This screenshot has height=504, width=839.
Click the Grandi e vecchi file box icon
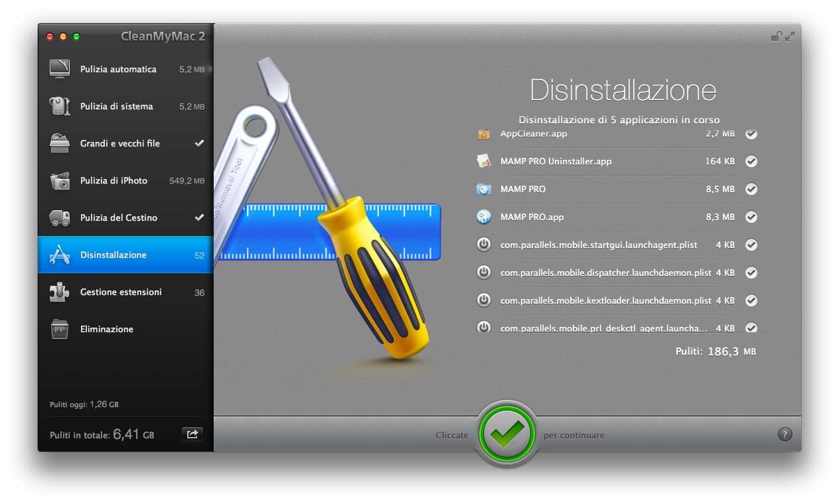tap(60, 143)
